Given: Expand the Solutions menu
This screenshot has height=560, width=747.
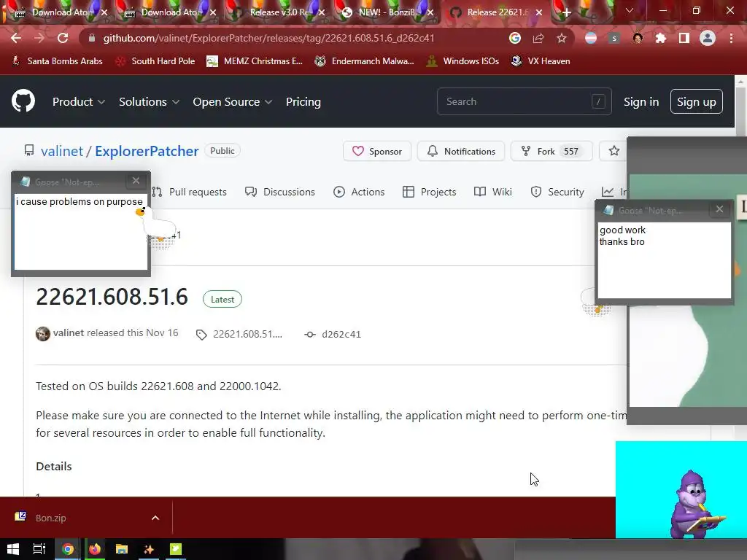Looking at the screenshot, I should (149, 102).
